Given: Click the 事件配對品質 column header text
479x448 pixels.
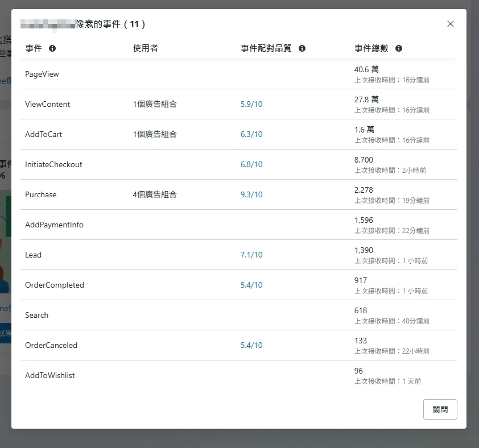Looking at the screenshot, I should 266,48.
